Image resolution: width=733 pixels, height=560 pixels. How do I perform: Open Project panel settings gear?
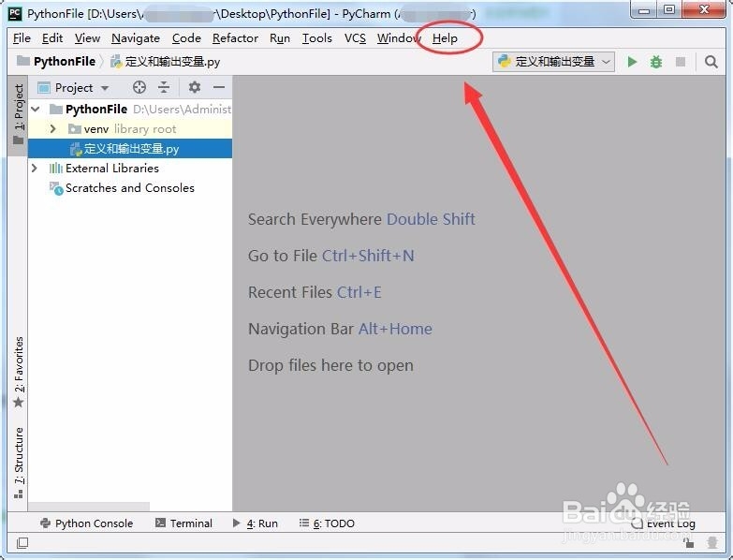tap(195, 87)
